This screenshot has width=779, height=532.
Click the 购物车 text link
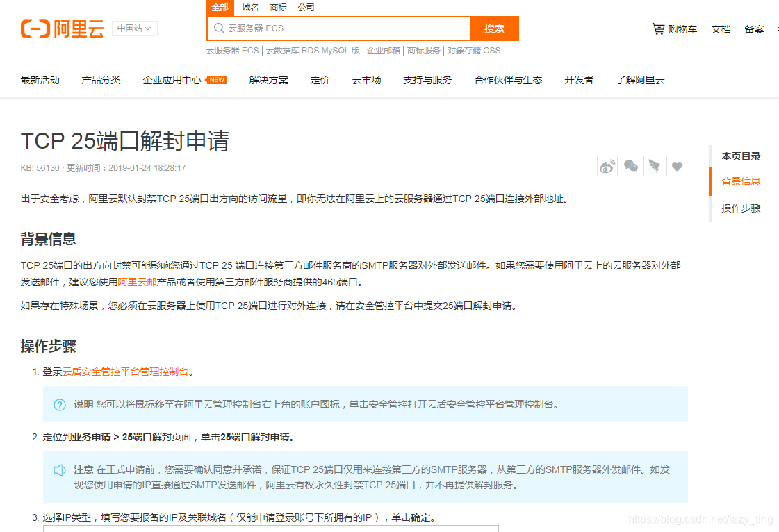(x=682, y=29)
